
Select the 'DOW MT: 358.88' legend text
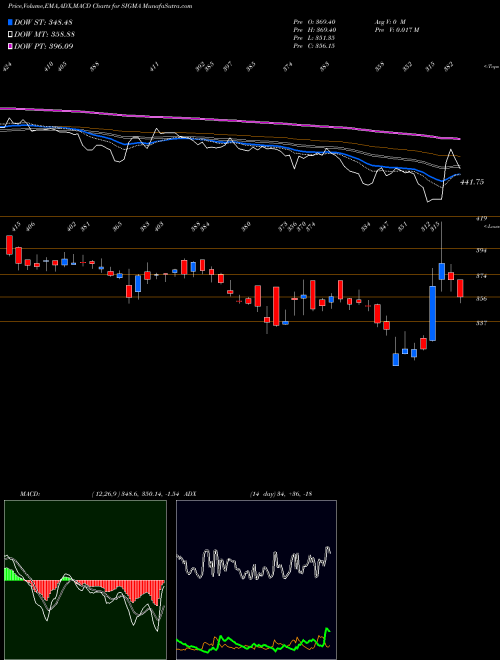tap(45, 35)
